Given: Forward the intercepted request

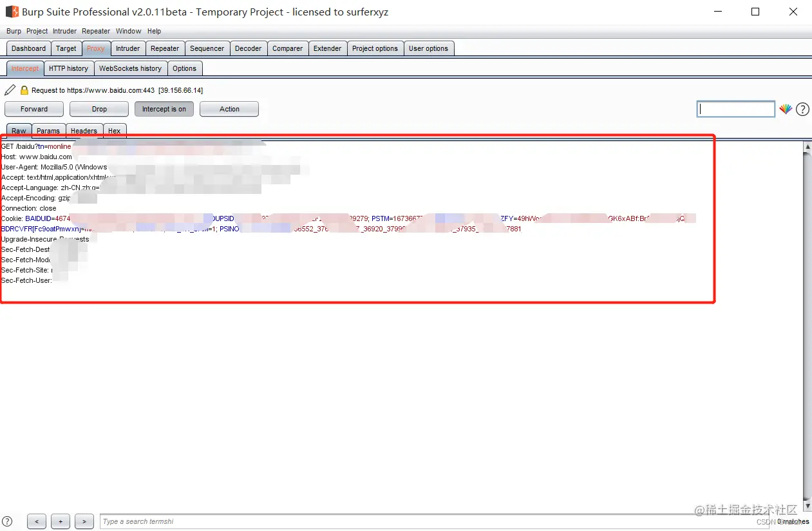Looking at the screenshot, I should click(x=34, y=109).
